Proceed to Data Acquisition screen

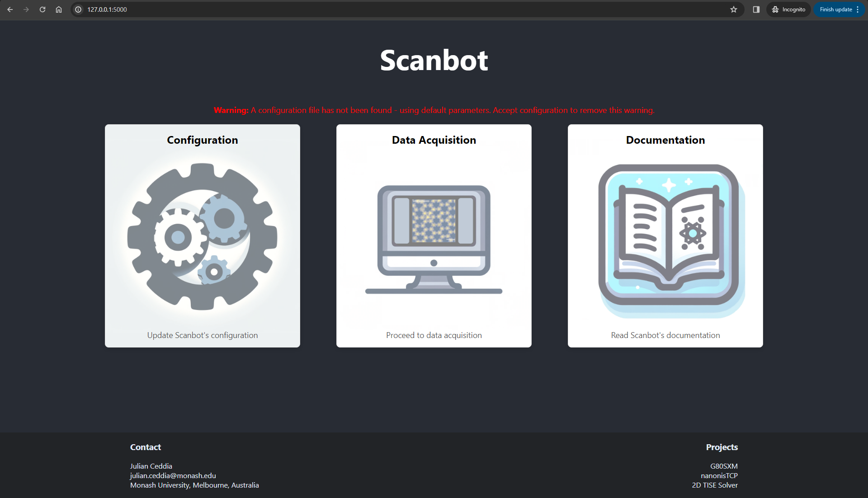[x=434, y=236]
